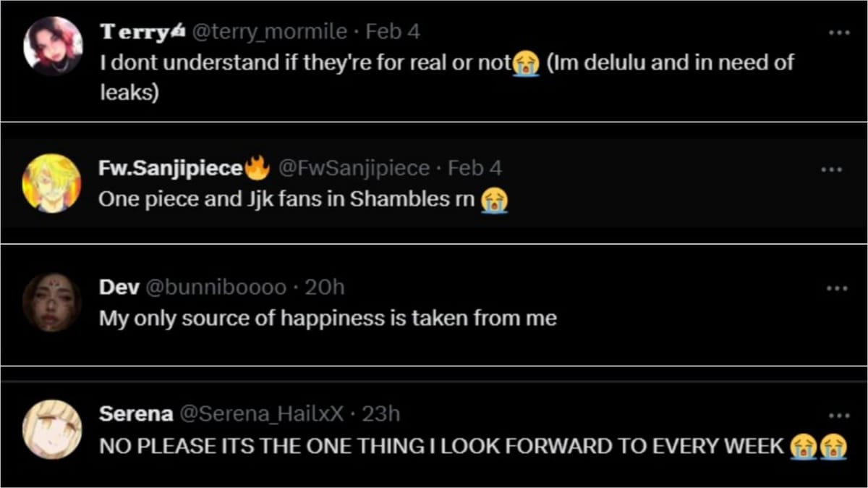This screenshot has height=488, width=868.
Task: Open more options on Dev's tweet
Action: 836,288
